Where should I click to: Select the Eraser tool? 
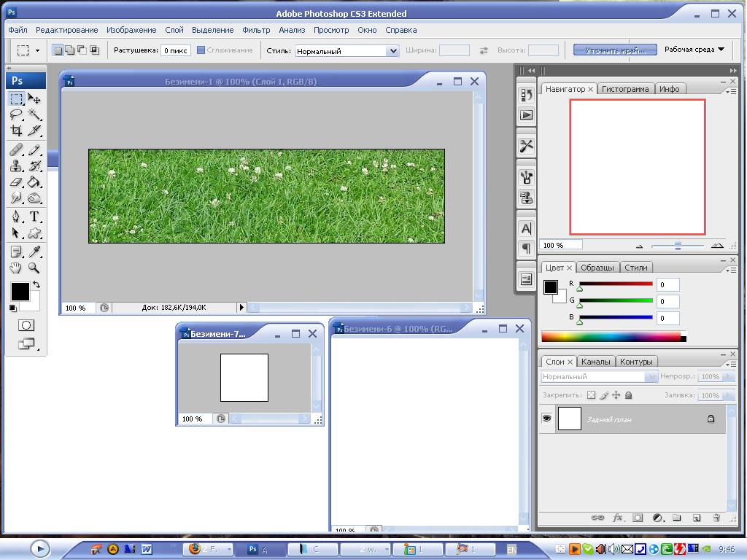tap(16, 182)
